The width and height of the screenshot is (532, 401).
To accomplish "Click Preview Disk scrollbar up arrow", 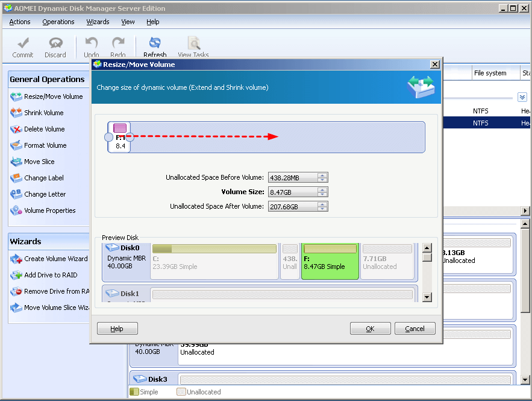I will tap(427, 248).
